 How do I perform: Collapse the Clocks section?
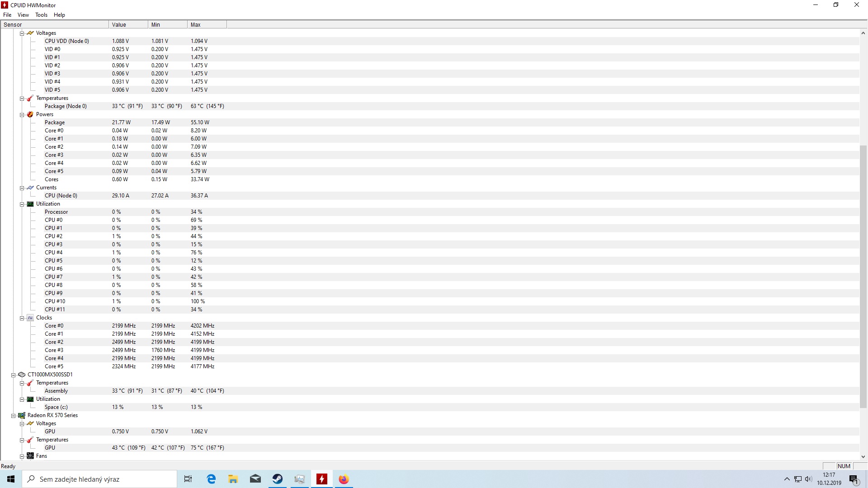[22, 318]
